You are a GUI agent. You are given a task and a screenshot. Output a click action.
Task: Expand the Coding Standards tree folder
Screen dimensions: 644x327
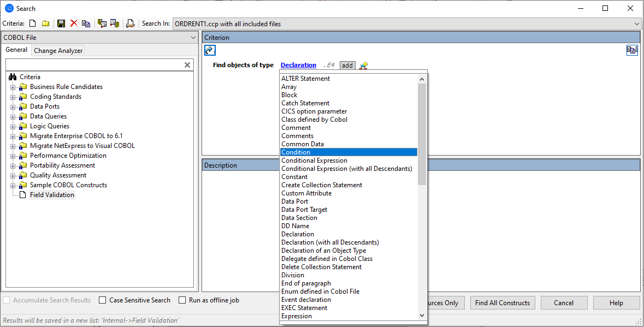coord(13,96)
